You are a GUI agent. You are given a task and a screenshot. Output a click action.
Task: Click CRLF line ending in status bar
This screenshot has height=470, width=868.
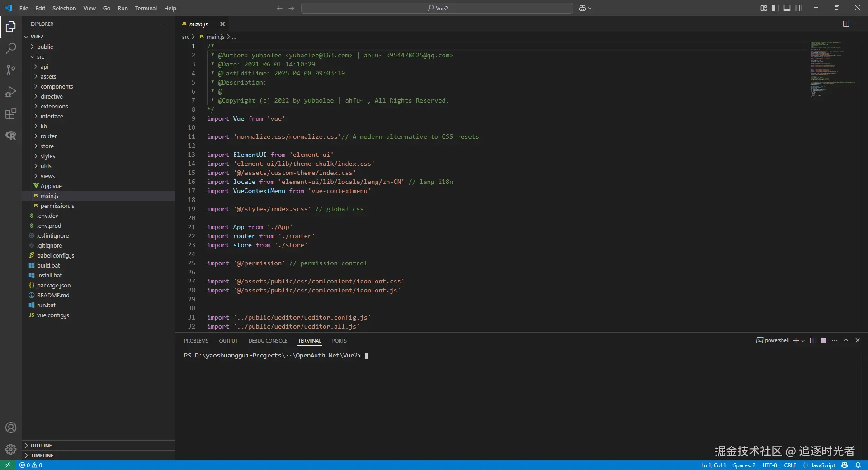pos(790,465)
